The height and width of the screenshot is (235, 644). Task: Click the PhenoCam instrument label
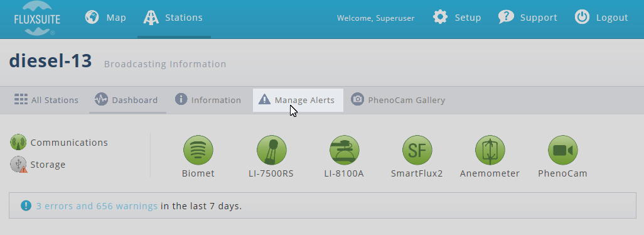[x=562, y=173]
